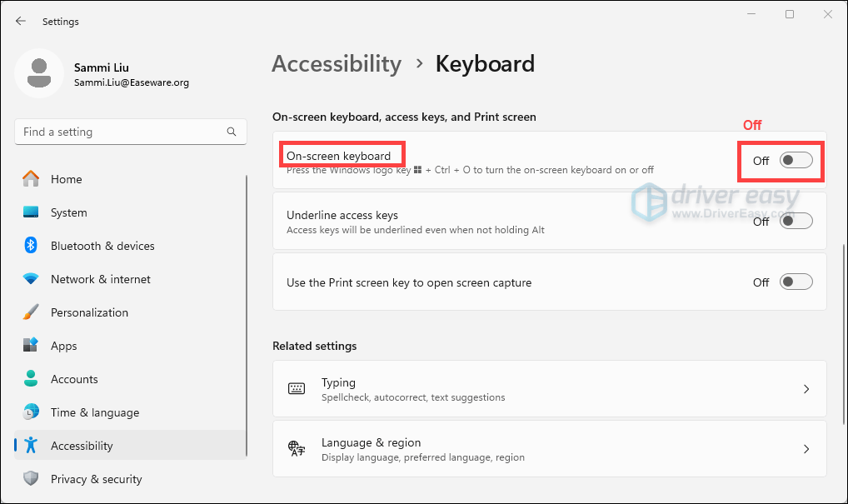Click the Bluetooth & devices icon
Viewport: 848px width, 504px height.
(x=31, y=246)
